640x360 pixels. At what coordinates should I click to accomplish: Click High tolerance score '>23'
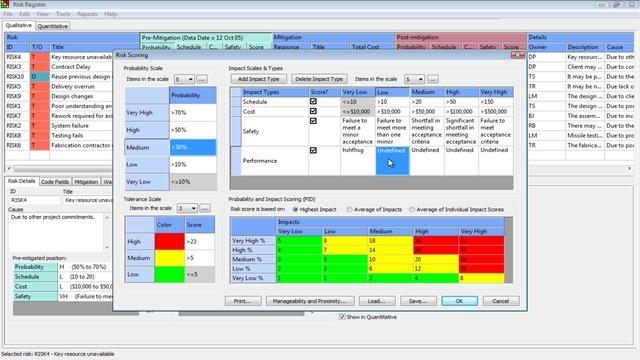click(x=200, y=242)
